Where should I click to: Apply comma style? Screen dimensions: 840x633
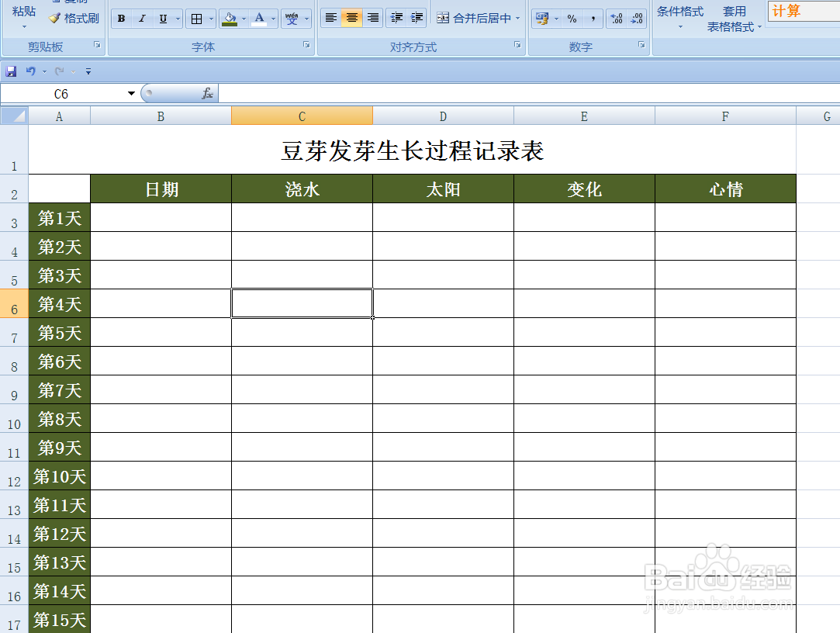point(593,19)
